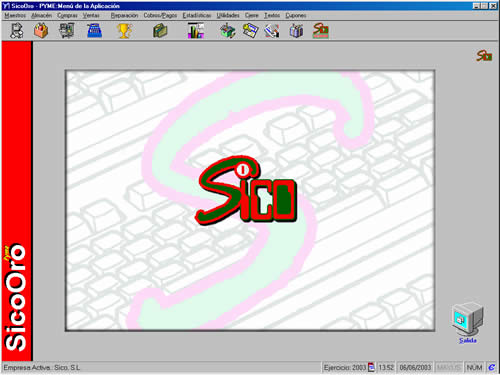
Task: Click the bar chart Estadísticas icon
Action: pos(196,31)
